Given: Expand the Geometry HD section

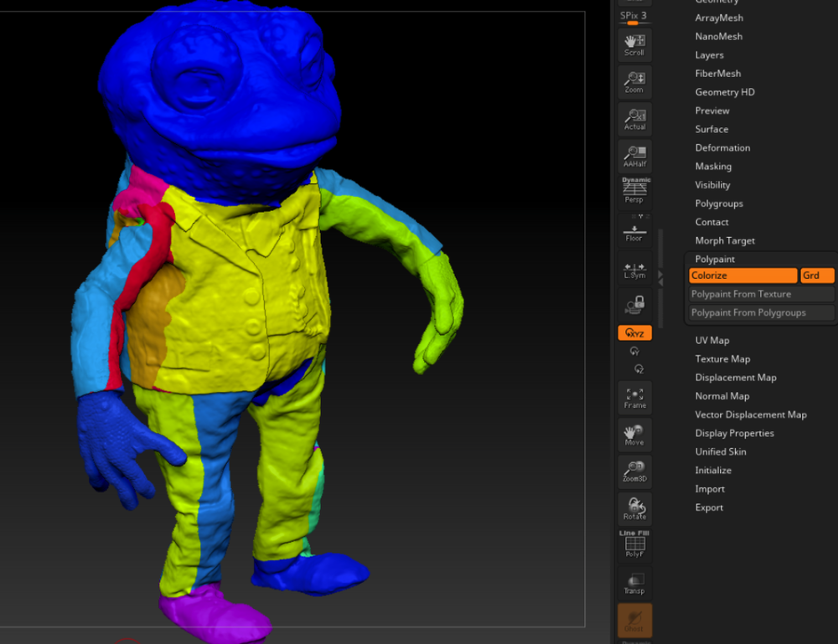Looking at the screenshot, I should (x=725, y=92).
